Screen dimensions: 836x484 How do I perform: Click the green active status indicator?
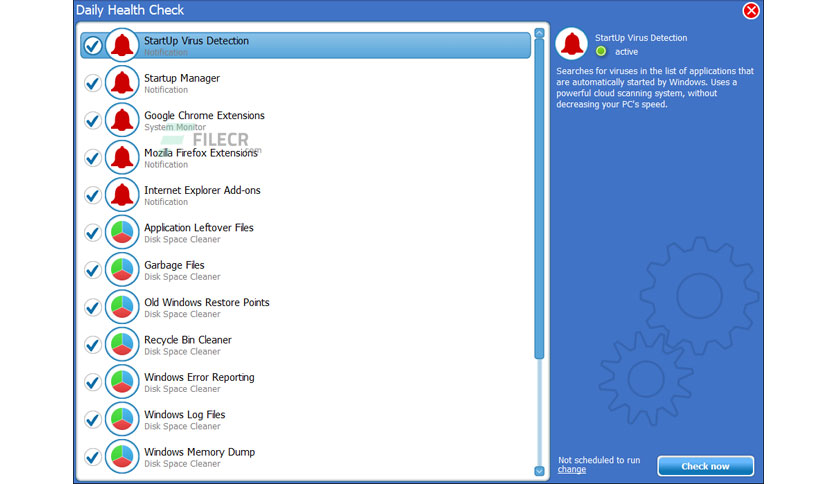[x=601, y=51]
